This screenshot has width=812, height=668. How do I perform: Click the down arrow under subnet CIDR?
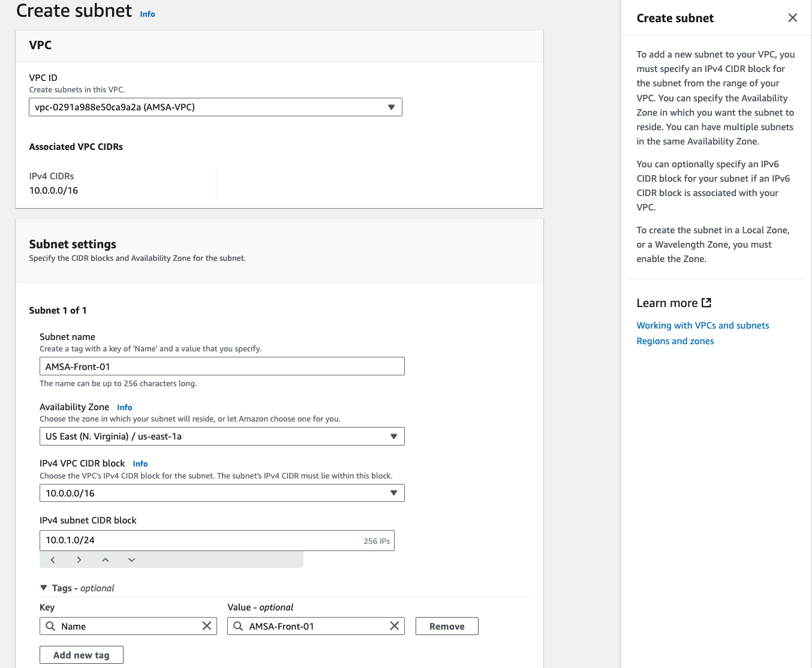click(132, 560)
